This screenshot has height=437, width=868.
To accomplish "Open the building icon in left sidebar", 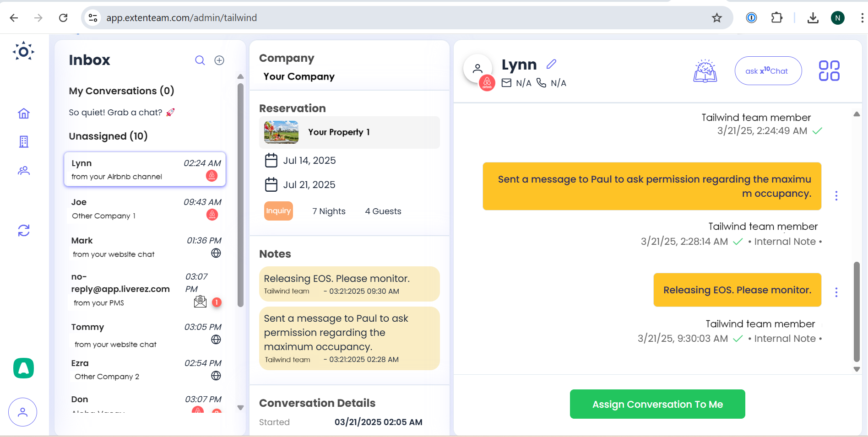I will (x=24, y=142).
